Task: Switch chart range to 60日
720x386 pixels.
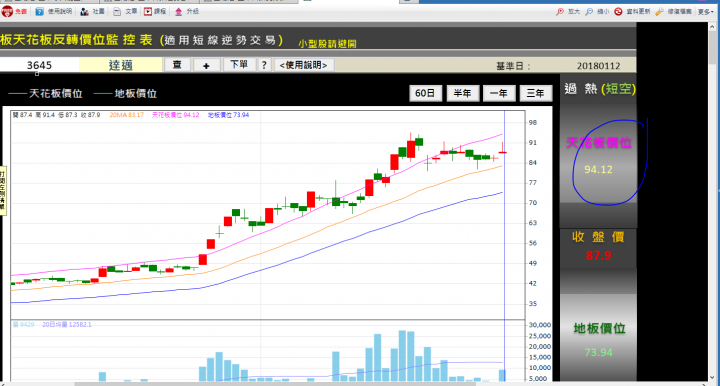Action: (x=425, y=93)
